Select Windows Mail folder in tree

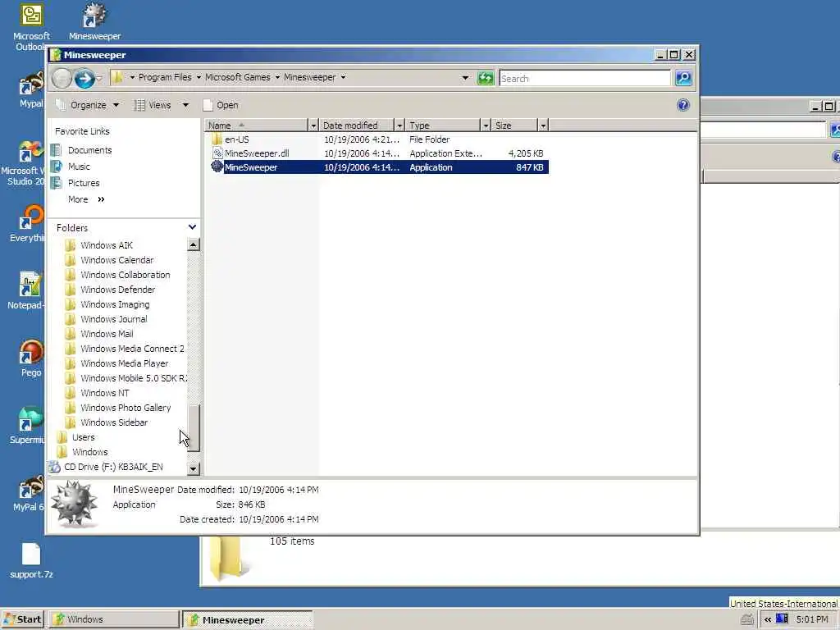[x=107, y=334]
